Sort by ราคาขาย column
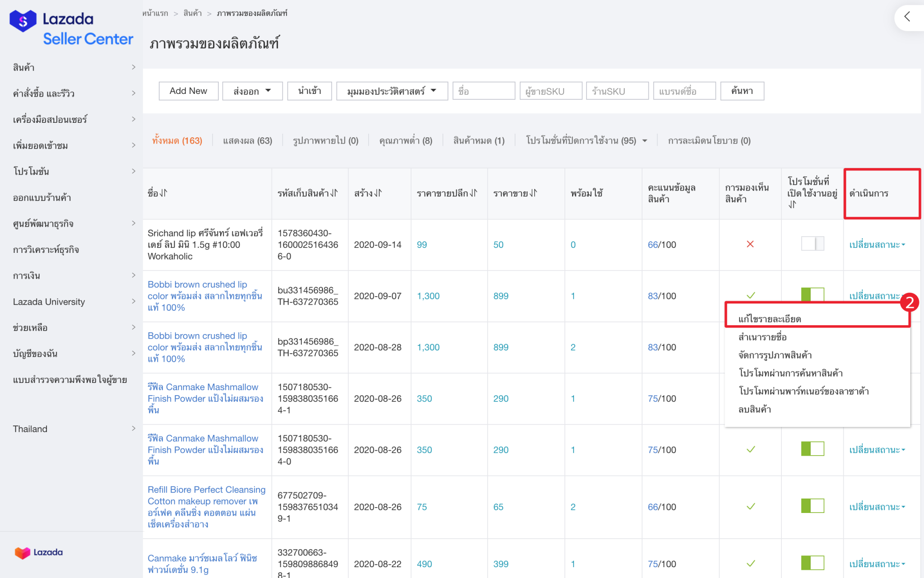Screen dimensions: 924x578 click(533, 193)
